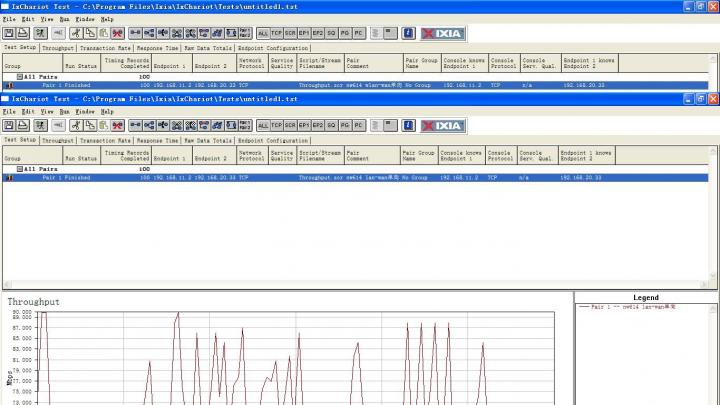
Task: Click Save icon in upper IxChariot window
Action: (x=9, y=33)
